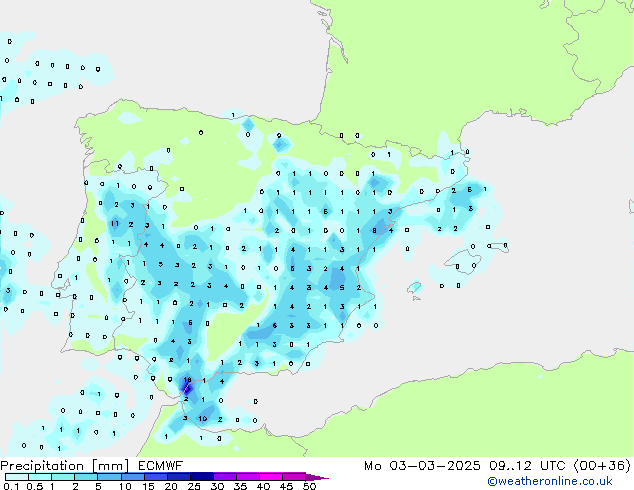Click the 30–35 mm legend color swatch

pos(224,477)
